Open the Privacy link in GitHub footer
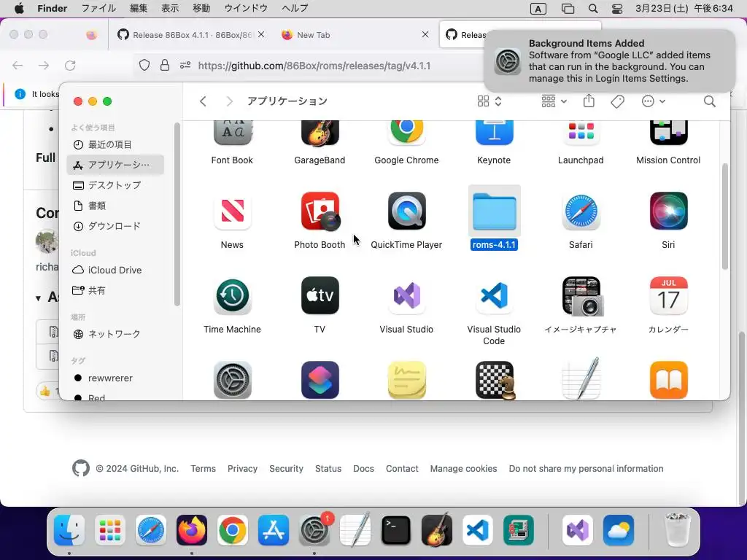The image size is (747, 560). click(242, 469)
